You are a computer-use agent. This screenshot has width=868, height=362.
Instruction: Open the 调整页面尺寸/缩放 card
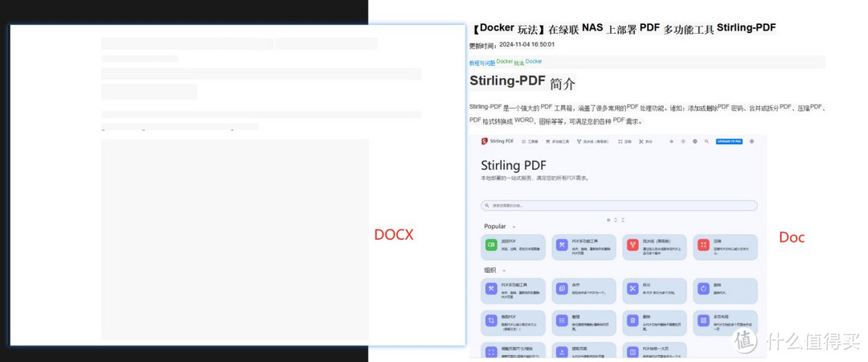(513, 351)
